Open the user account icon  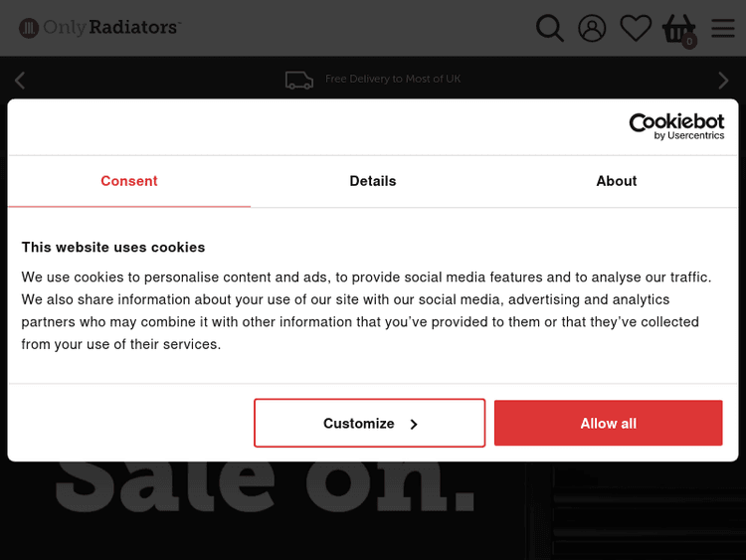coord(592,28)
